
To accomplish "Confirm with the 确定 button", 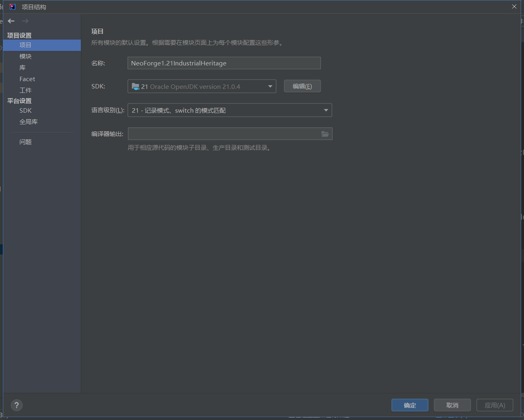I will (410, 405).
